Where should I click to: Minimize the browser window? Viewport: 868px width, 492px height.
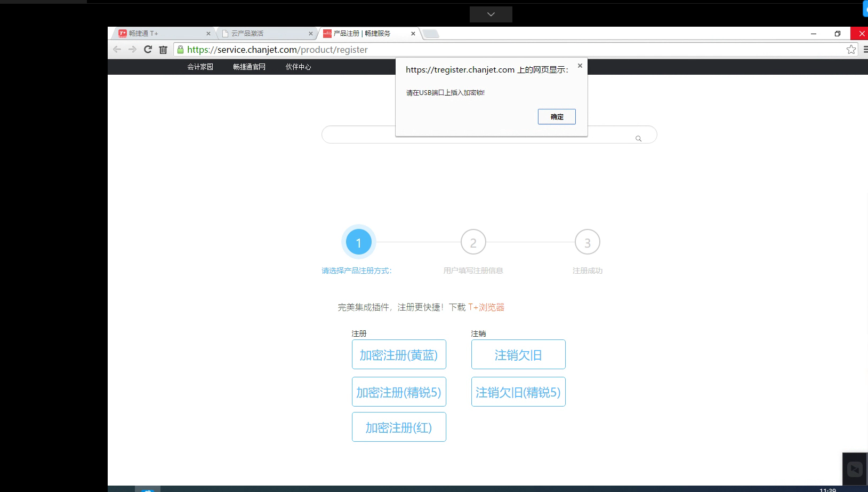pos(814,34)
